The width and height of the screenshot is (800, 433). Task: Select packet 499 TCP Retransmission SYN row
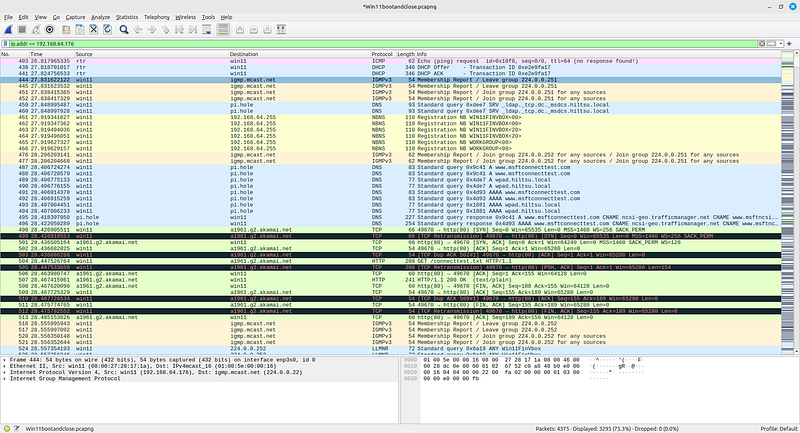tap(390, 236)
